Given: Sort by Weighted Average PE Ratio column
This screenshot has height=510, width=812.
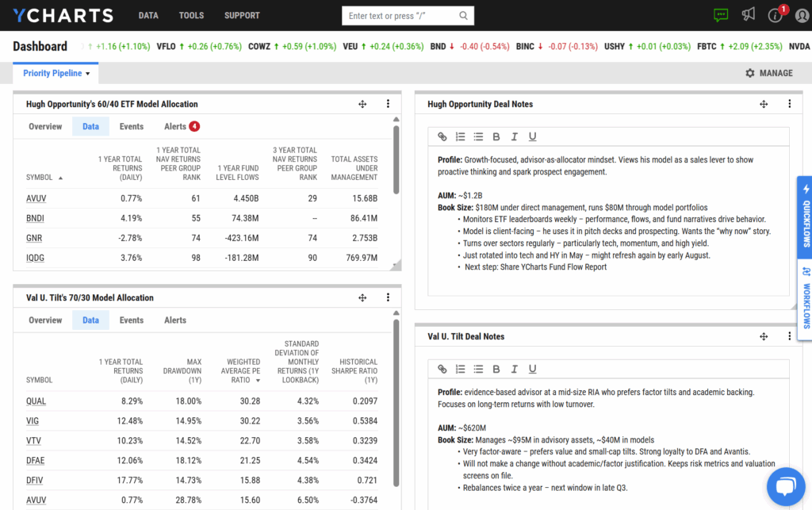Looking at the screenshot, I should (239, 370).
